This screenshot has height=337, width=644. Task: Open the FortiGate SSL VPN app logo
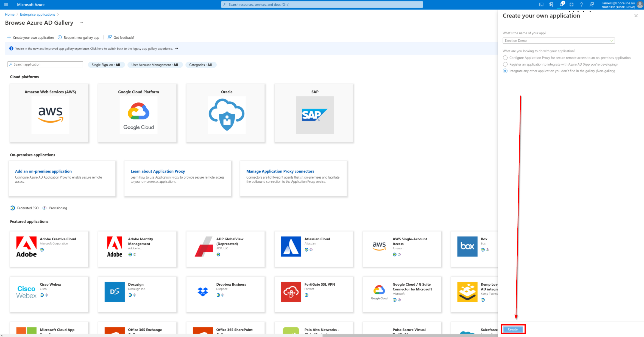point(291,292)
